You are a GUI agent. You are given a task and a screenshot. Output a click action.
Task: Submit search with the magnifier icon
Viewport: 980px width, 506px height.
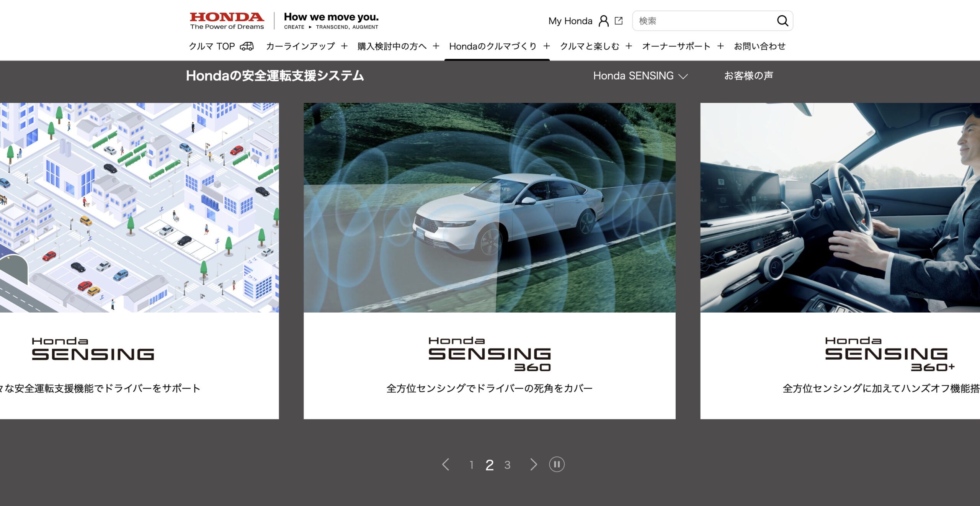click(782, 21)
